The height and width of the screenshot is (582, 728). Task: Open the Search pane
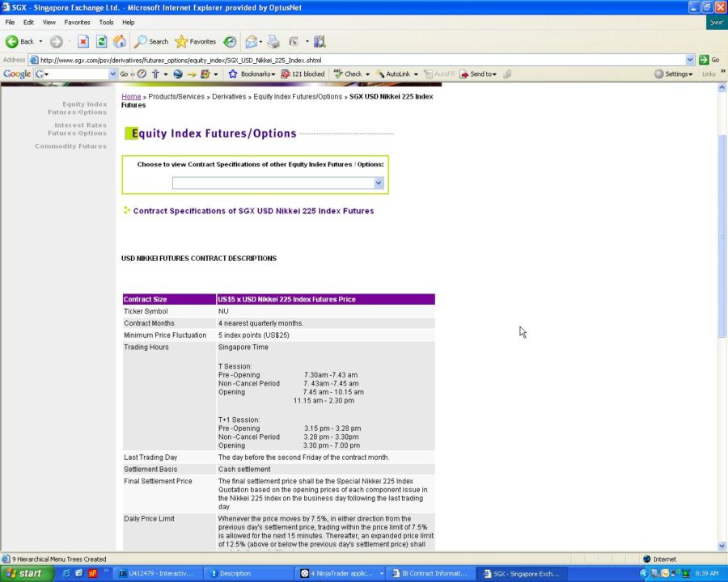[151, 42]
